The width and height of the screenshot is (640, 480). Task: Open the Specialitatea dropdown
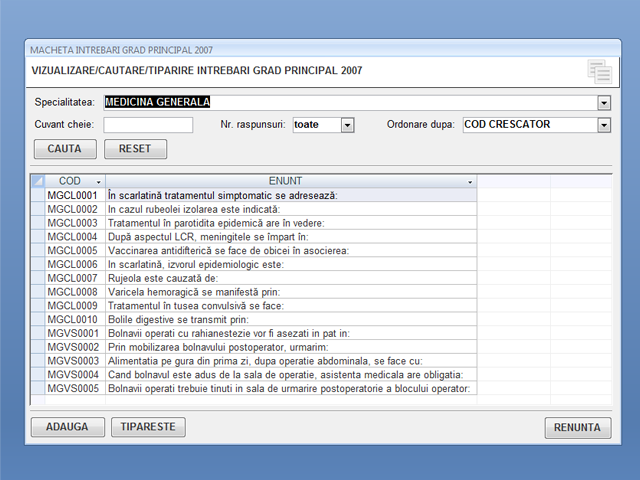tap(603, 102)
